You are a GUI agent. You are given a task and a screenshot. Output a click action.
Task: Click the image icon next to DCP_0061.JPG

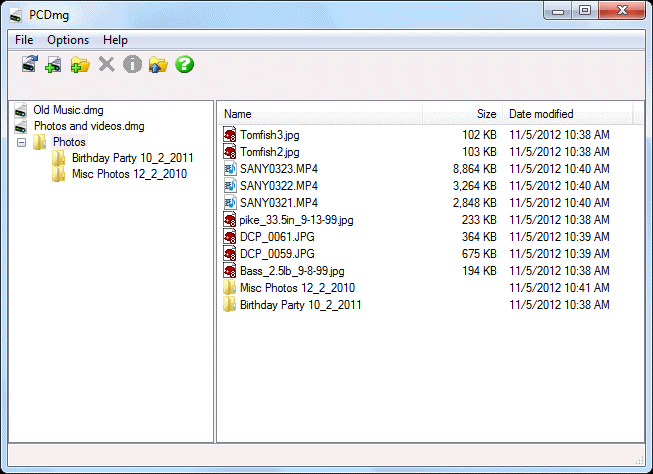[230, 237]
